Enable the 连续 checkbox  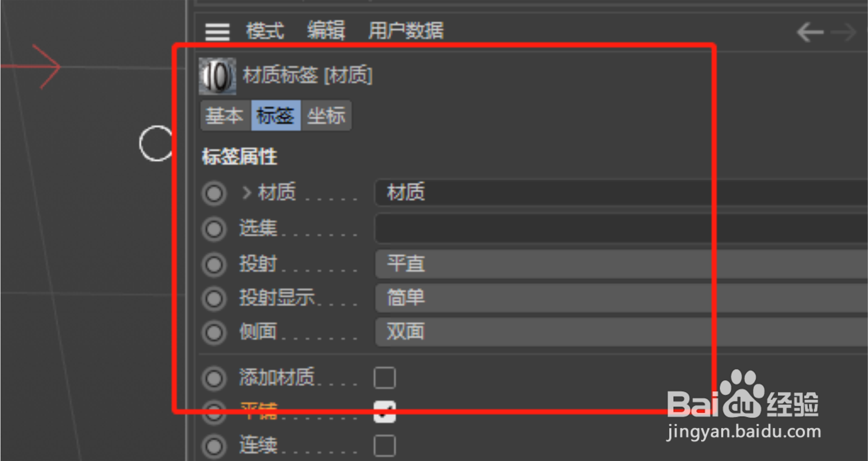[x=385, y=446]
